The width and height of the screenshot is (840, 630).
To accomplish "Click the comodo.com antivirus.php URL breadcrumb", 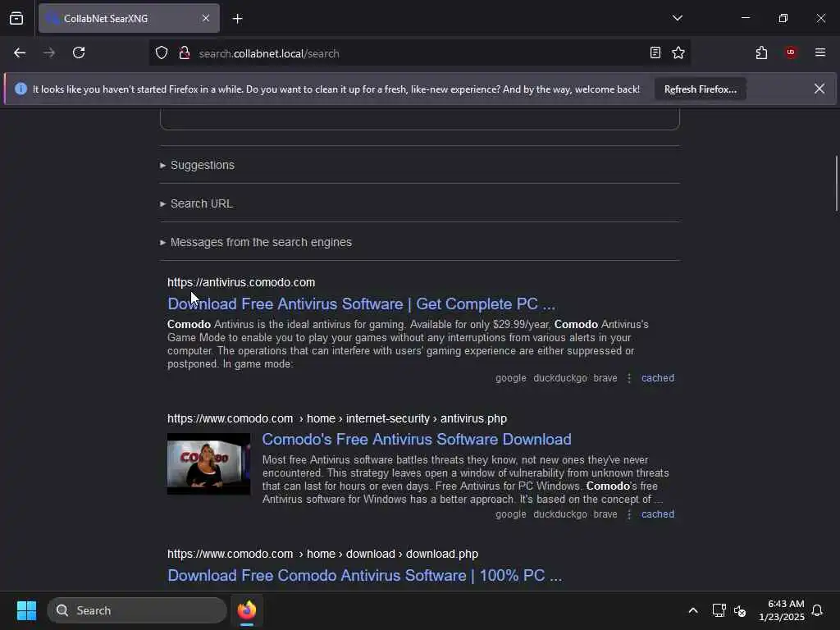I will pyautogui.click(x=337, y=418).
